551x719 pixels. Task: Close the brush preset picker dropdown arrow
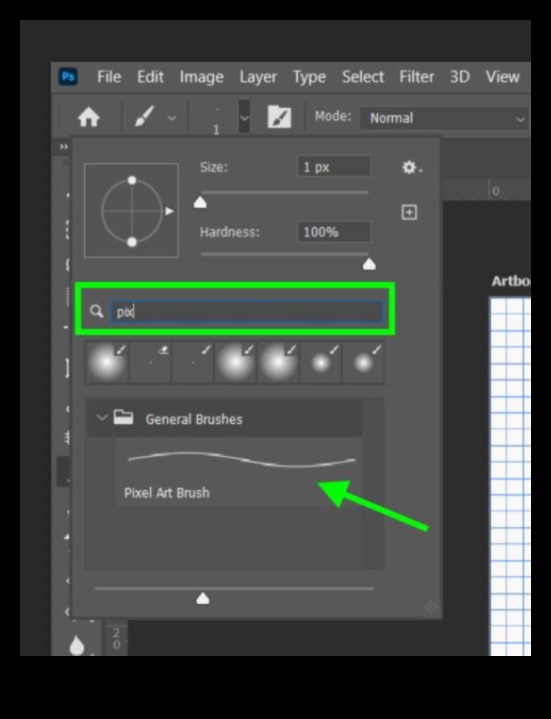[x=244, y=116]
